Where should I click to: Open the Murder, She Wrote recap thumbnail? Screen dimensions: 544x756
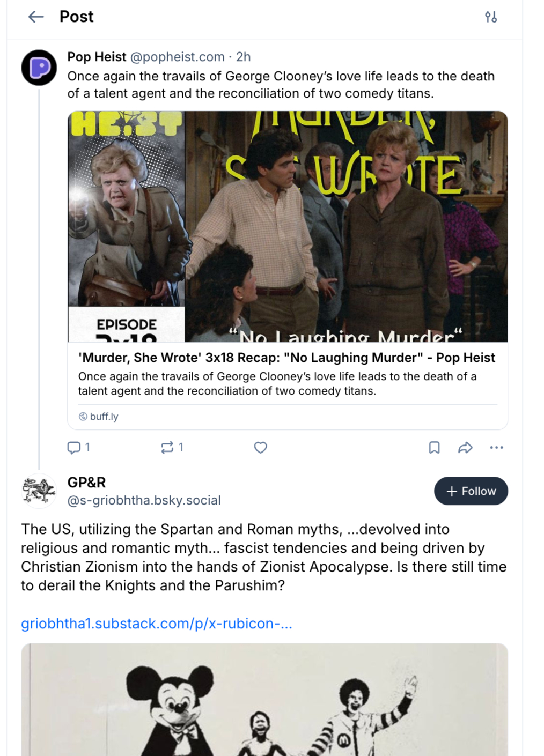tap(288, 226)
